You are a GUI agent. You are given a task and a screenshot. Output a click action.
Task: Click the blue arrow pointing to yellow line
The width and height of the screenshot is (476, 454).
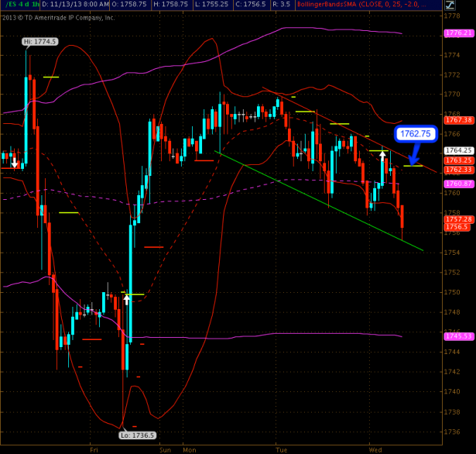click(412, 153)
